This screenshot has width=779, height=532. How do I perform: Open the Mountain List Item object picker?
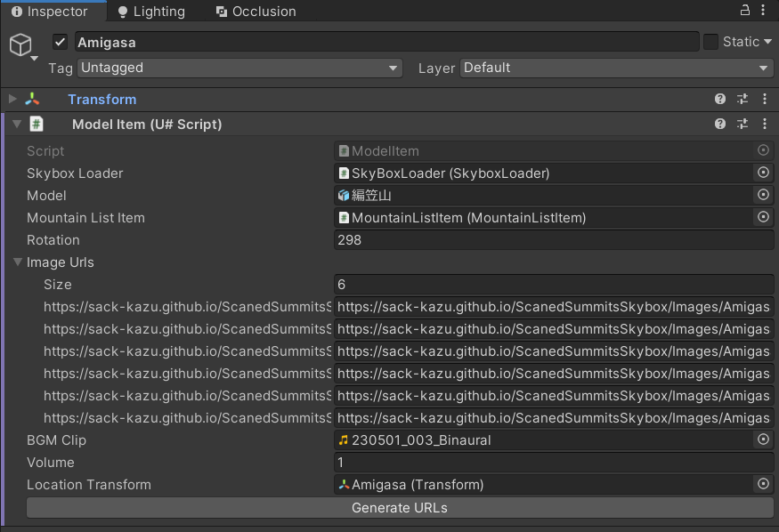click(x=764, y=217)
